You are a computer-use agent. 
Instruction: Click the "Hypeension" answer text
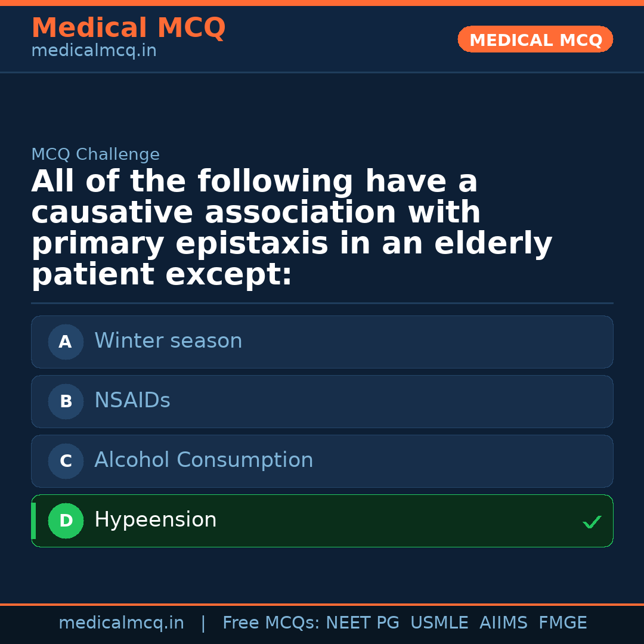(155, 520)
